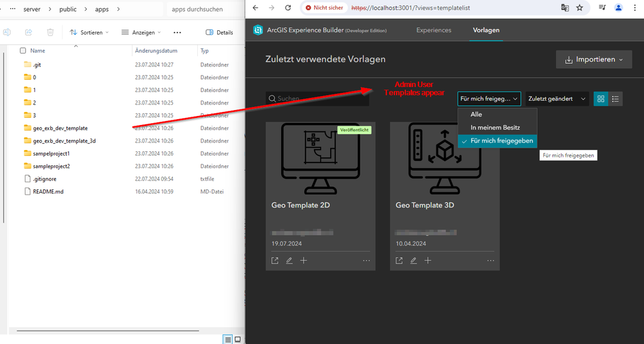
Task: Click 'apps' in the Explorer breadcrumb
Action: (102, 9)
